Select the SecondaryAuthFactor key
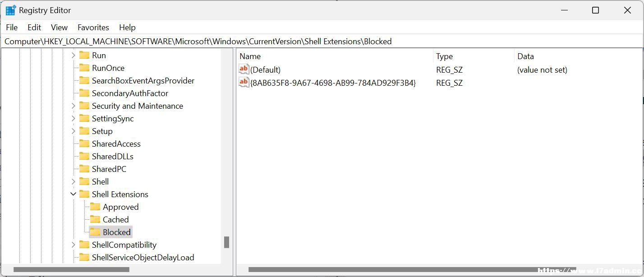Viewport: 644px width, 277px height. [x=130, y=93]
